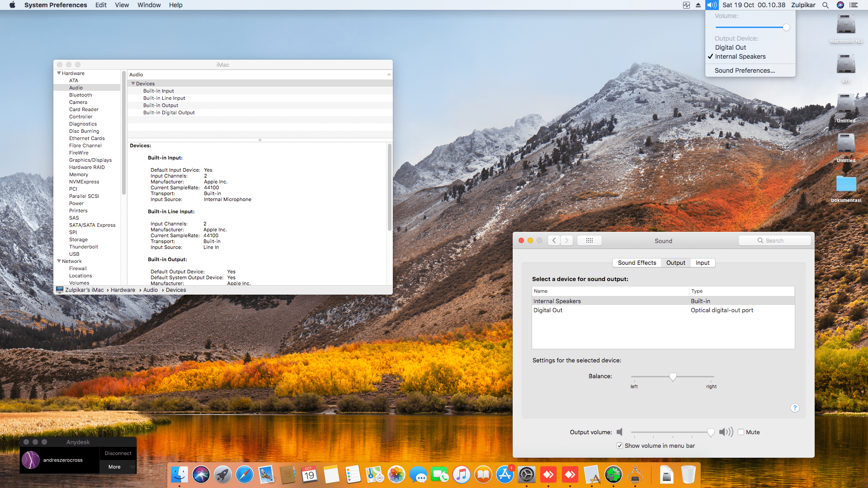The image size is (868, 488).
Task: Open the Maps app in Dock
Action: (375, 475)
